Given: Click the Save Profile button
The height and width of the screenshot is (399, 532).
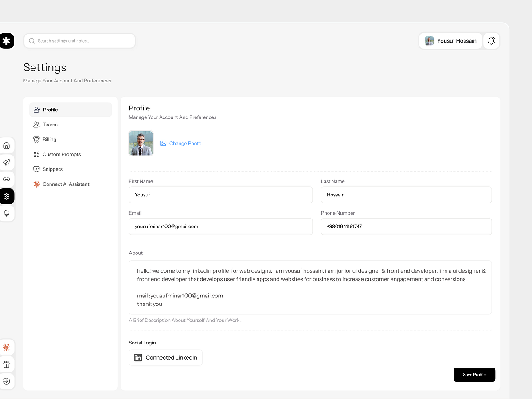Looking at the screenshot, I should point(474,375).
